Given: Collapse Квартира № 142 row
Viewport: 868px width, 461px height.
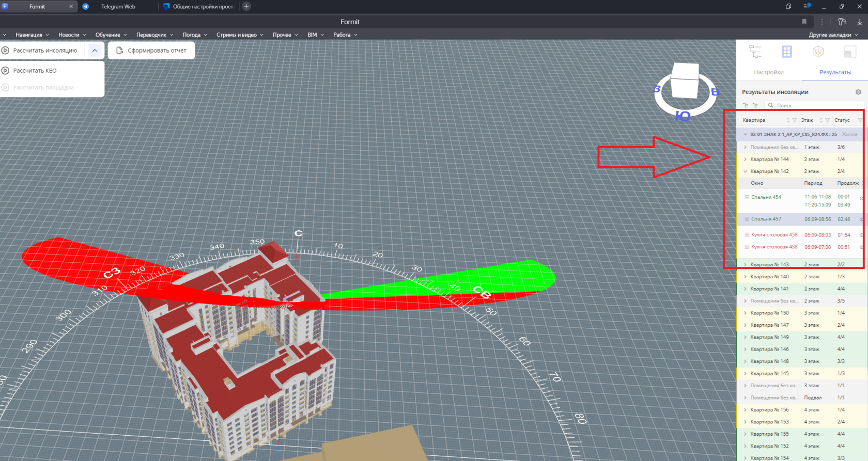Looking at the screenshot, I should point(745,171).
